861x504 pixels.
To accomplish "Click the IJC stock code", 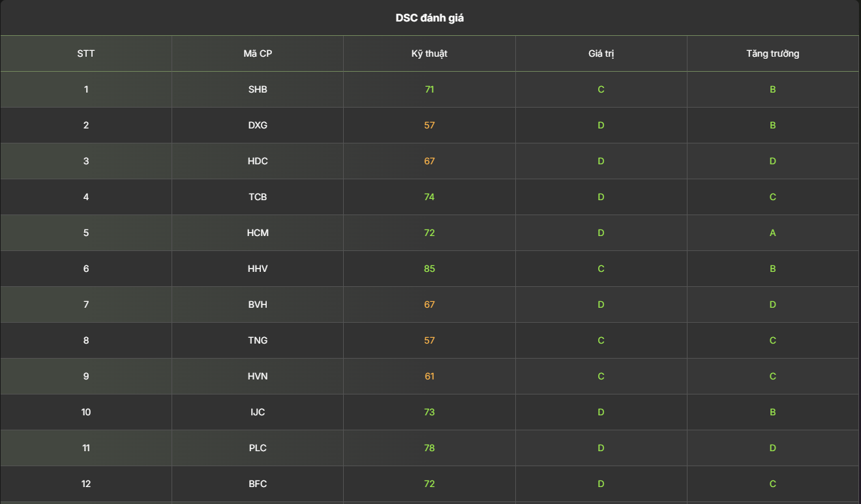I will point(258,412).
